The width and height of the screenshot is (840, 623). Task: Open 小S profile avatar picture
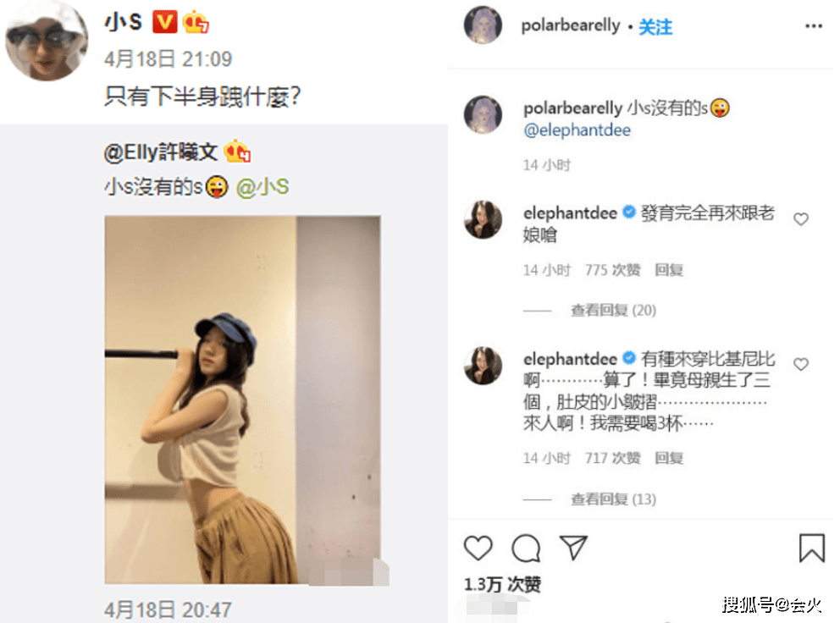click(x=47, y=41)
